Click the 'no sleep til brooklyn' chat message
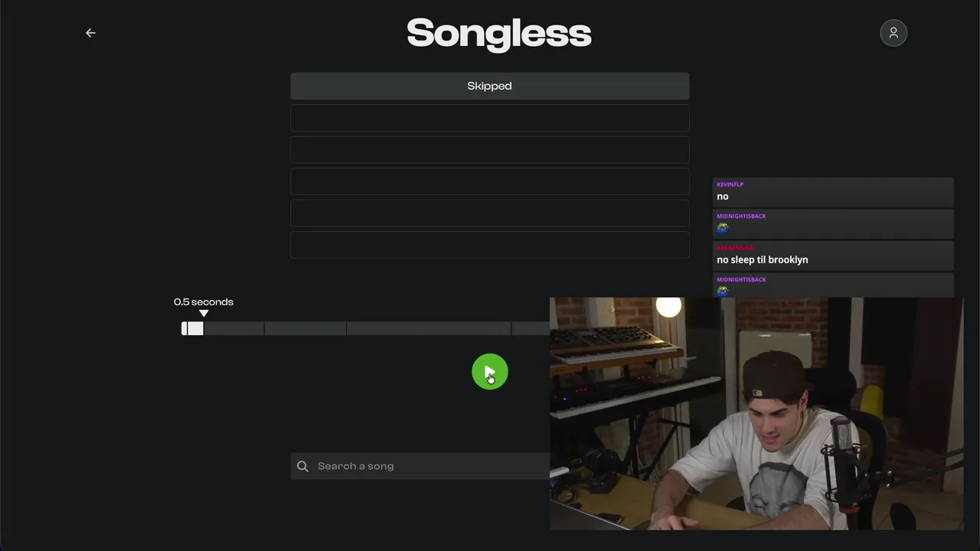This screenshot has width=980, height=551. click(763, 259)
